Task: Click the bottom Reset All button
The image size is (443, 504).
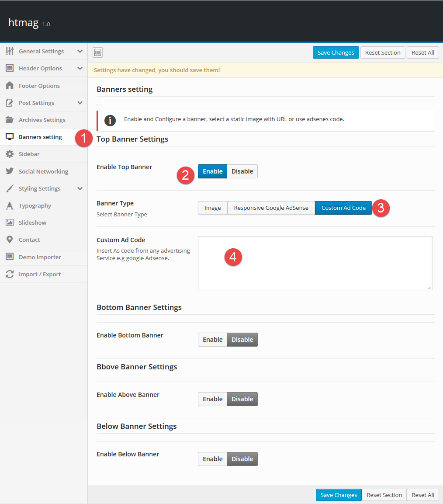Action: (423, 495)
